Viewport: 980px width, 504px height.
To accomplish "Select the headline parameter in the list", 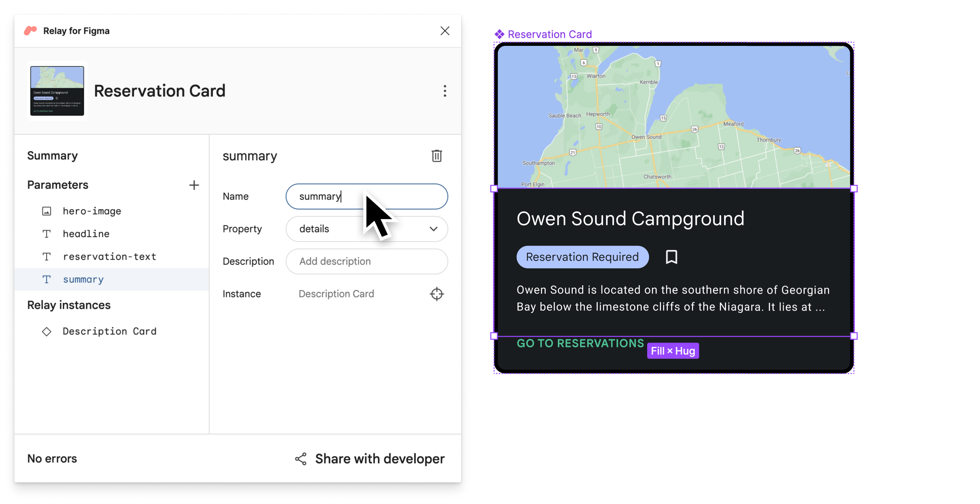I will click(86, 233).
